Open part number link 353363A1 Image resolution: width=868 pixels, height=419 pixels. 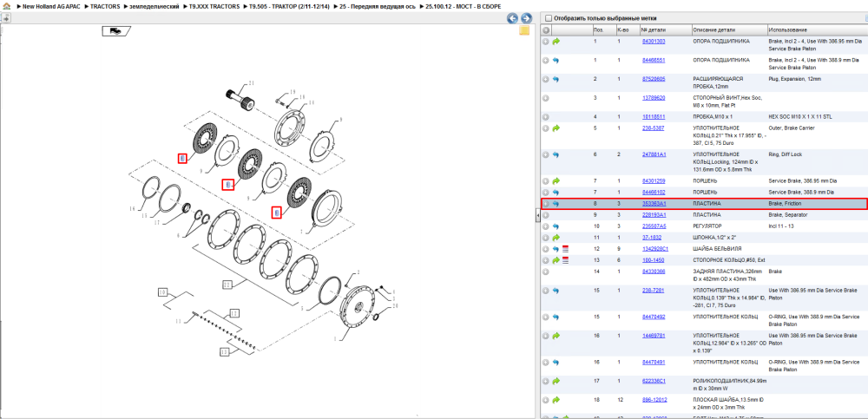654,204
